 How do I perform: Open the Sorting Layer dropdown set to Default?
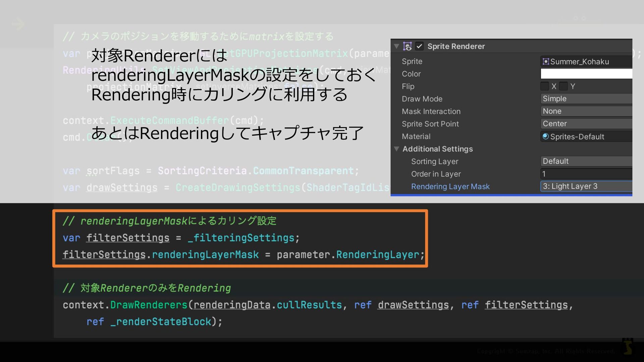[x=586, y=161]
